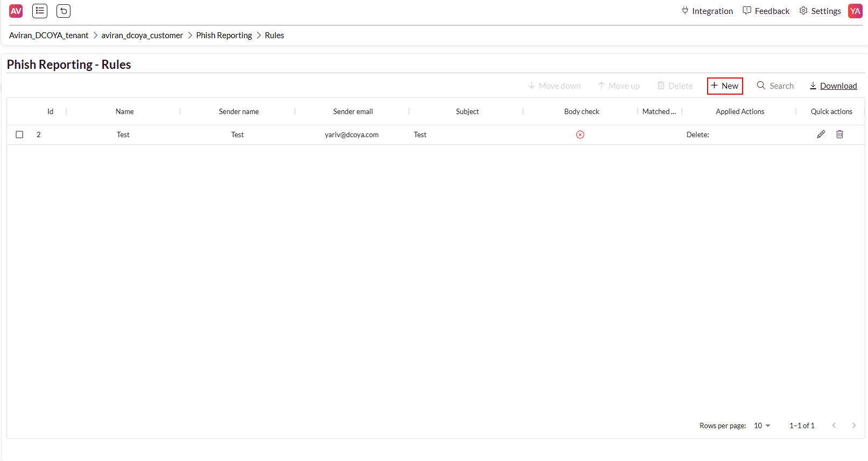The width and height of the screenshot is (868, 461).
Task: Click the red Body check status icon
Action: (580, 135)
